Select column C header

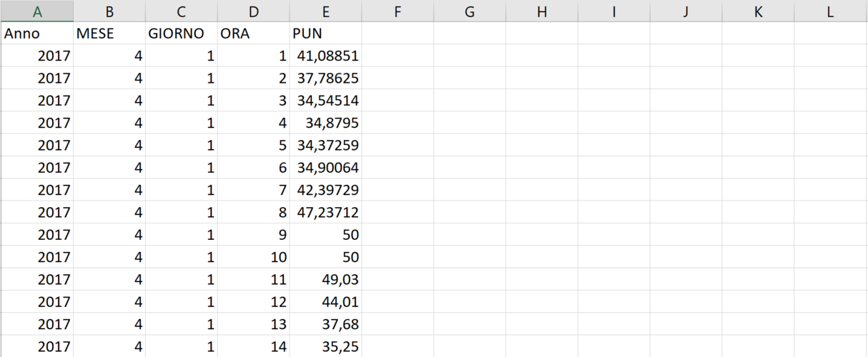pos(182,11)
